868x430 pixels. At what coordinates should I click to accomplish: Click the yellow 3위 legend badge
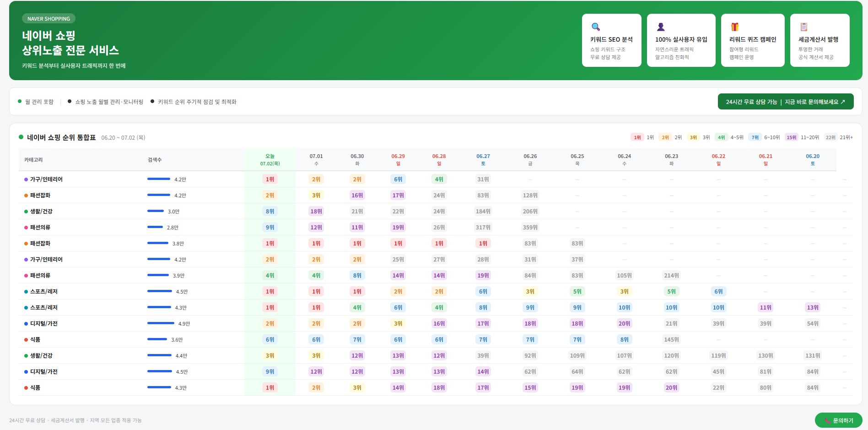click(x=693, y=137)
